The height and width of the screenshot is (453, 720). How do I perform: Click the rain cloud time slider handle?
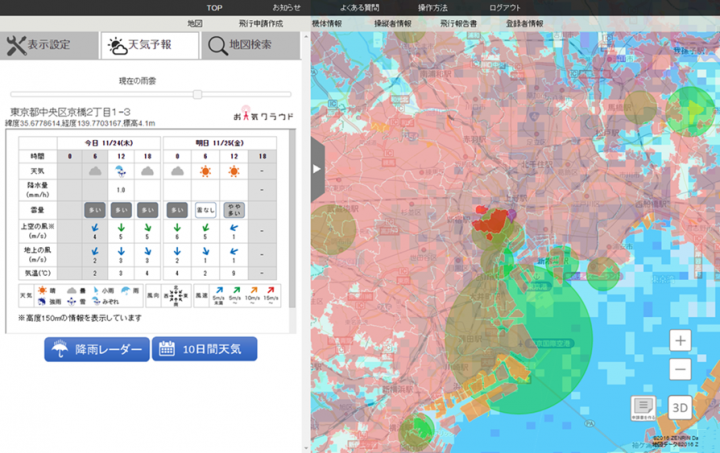(198, 94)
